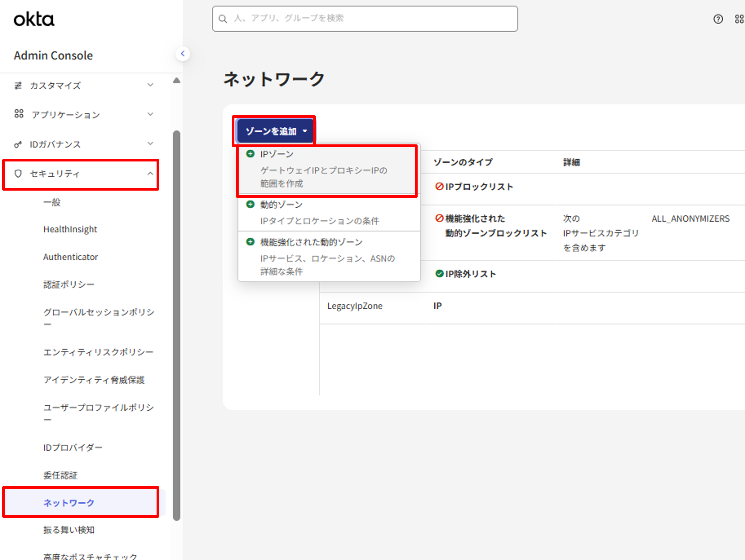745x560 pixels.
Task: Open the help question mark icon
Action: click(718, 19)
